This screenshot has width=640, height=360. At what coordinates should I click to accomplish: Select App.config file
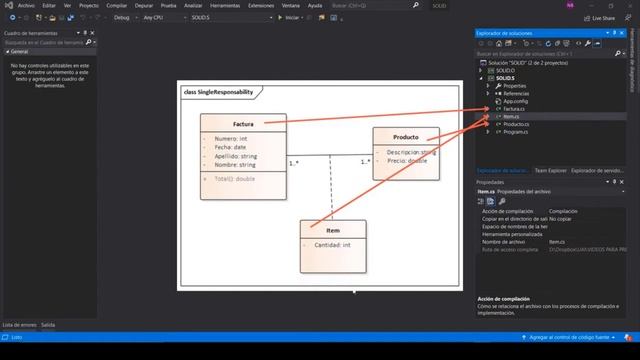[515, 101]
